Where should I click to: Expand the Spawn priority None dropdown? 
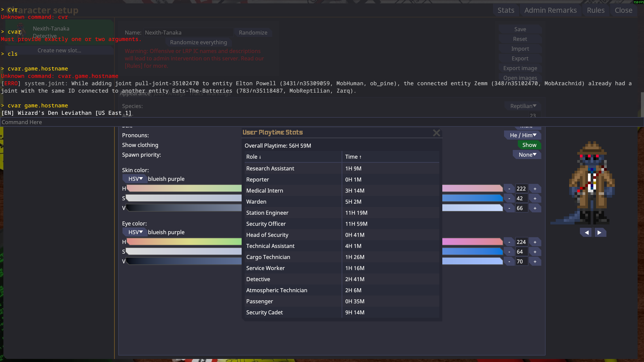tap(527, 155)
